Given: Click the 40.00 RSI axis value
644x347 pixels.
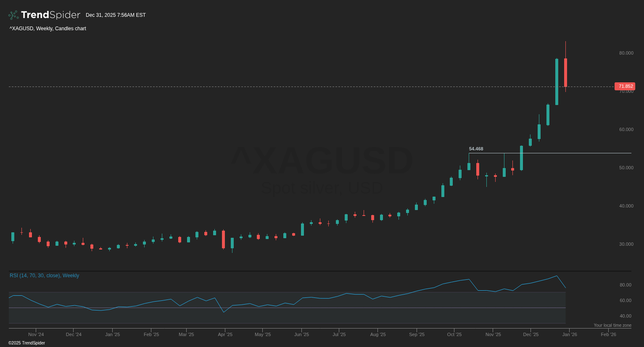Looking at the screenshot, I should [625, 316].
